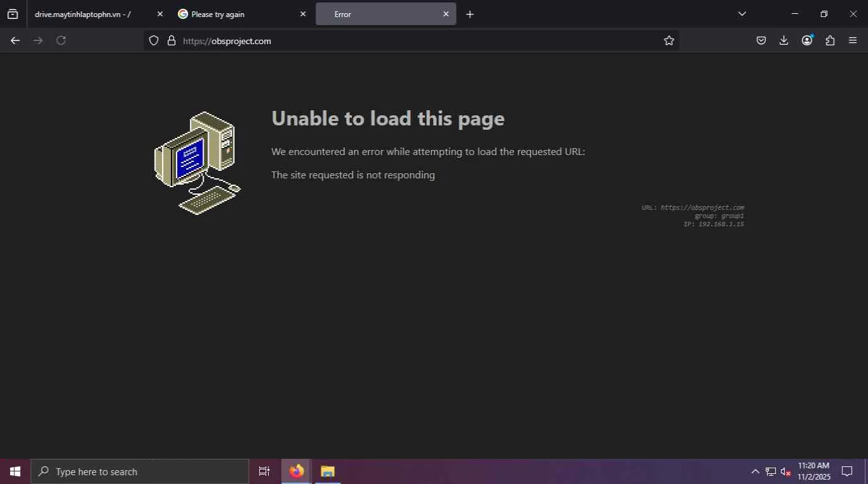Click the Unable to load this page heading
868x484 pixels.
click(388, 118)
